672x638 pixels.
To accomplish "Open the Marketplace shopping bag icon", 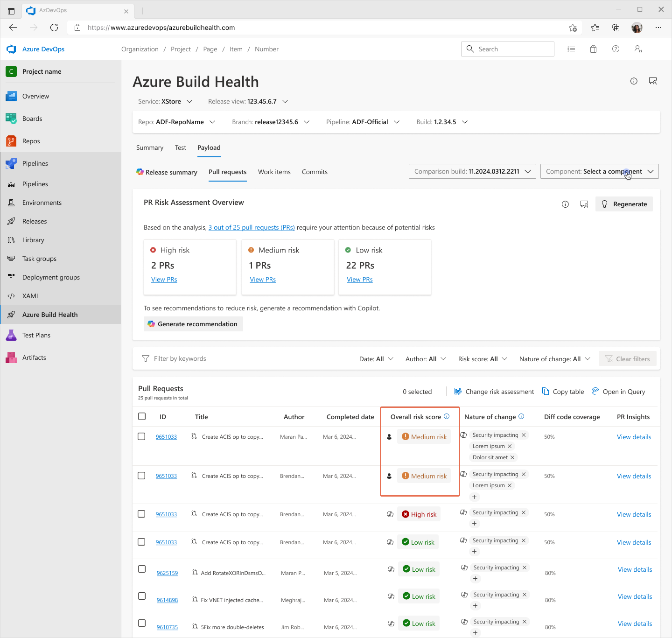I will (593, 49).
